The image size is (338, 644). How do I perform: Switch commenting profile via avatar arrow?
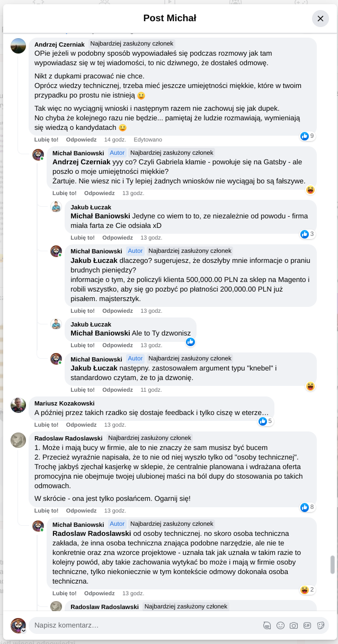coord(23,631)
